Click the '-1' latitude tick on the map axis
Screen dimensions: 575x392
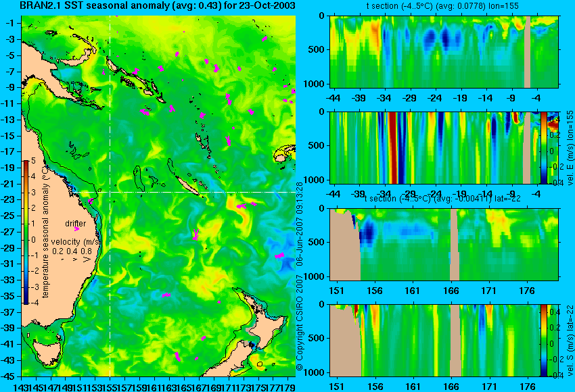click(x=11, y=24)
